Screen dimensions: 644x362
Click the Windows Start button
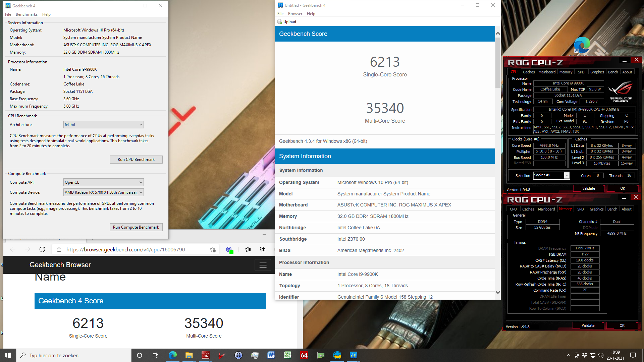8,355
